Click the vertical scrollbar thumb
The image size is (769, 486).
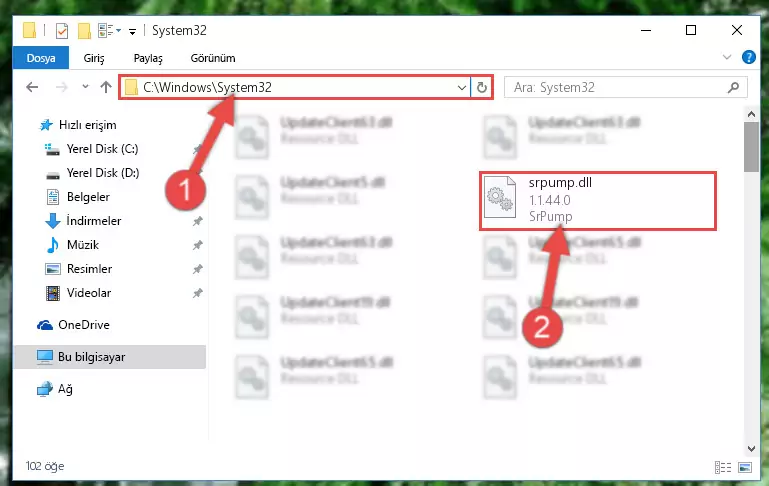click(751, 147)
